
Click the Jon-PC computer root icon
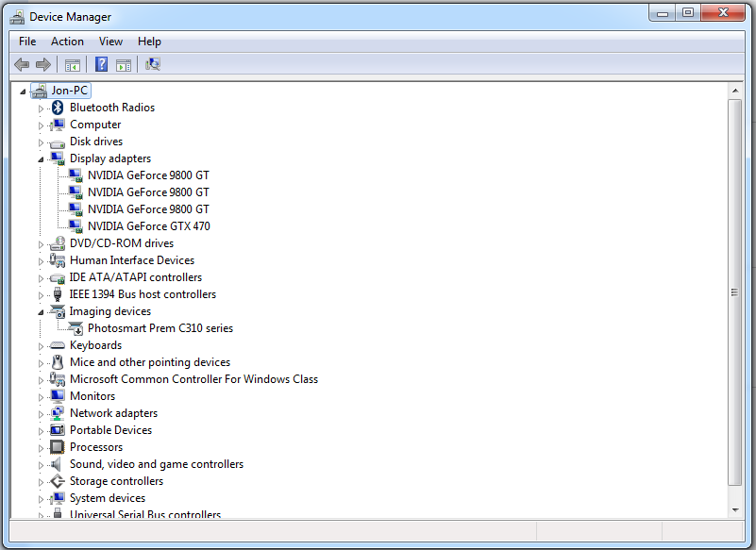pyautogui.click(x=40, y=91)
